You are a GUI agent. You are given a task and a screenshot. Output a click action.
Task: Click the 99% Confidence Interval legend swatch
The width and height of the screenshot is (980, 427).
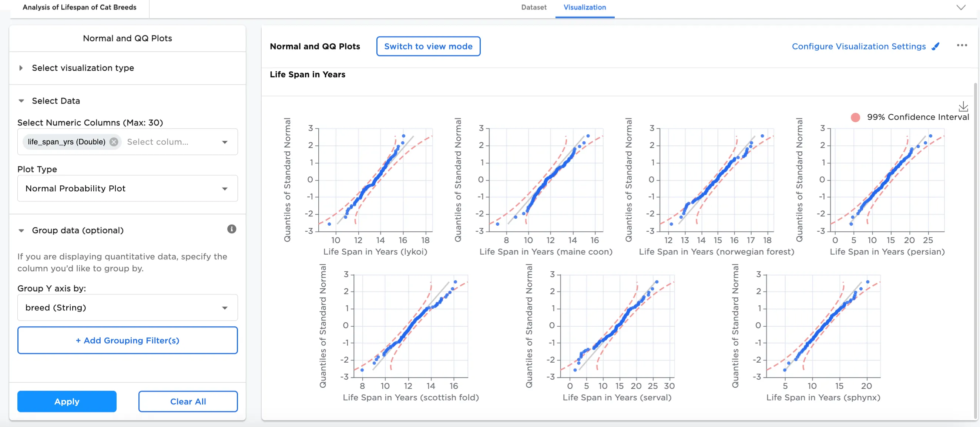point(855,118)
